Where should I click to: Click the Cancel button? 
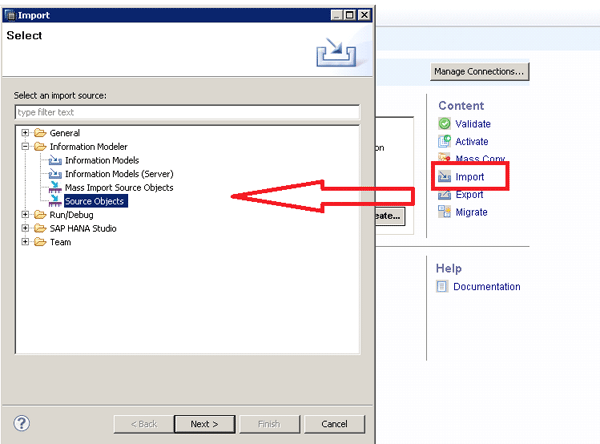(334, 424)
